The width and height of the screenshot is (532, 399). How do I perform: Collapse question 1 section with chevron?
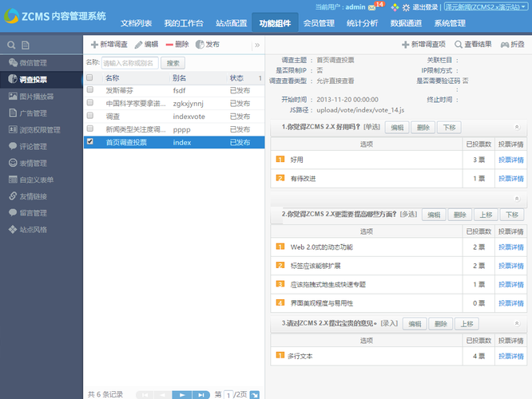coord(517,127)
